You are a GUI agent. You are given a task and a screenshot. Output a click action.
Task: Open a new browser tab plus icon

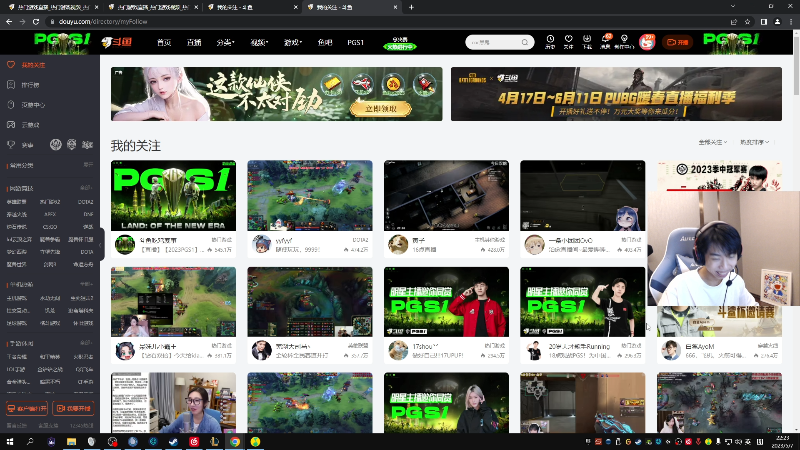(411, 7)
